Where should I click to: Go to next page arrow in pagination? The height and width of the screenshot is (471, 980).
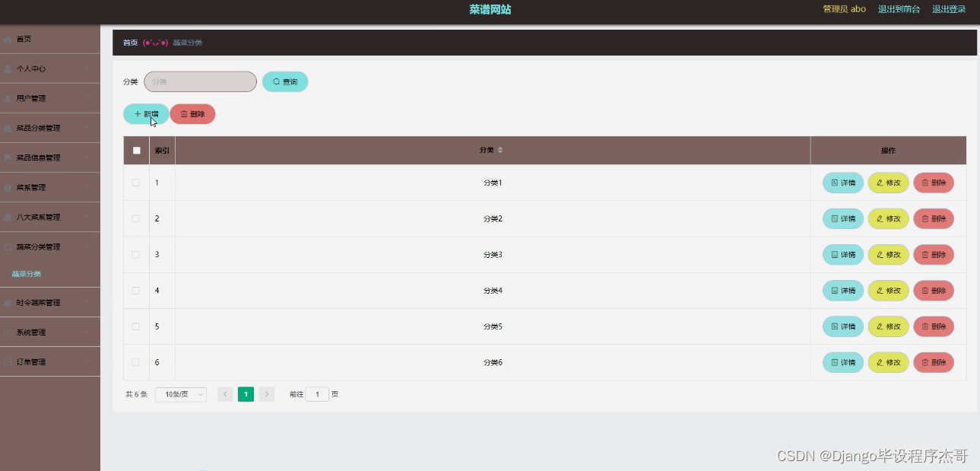tap(267, 394)
